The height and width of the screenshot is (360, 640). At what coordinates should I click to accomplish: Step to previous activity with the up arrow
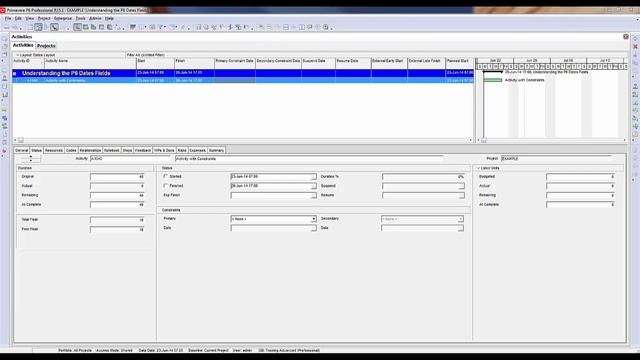[31, 157]
